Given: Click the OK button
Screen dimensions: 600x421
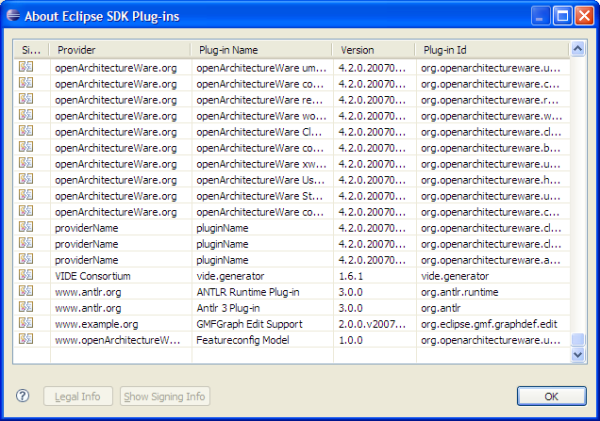Looking at the screenshot, I should (551, 396).
